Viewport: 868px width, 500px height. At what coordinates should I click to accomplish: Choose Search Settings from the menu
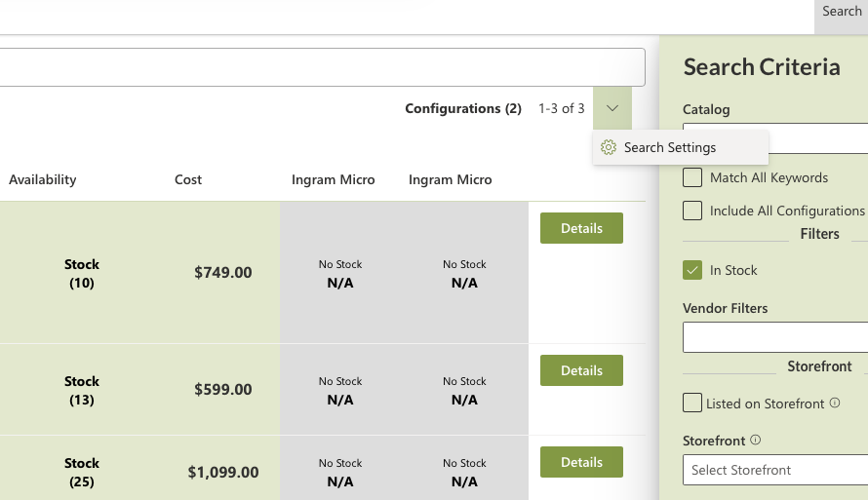(670, 147)
